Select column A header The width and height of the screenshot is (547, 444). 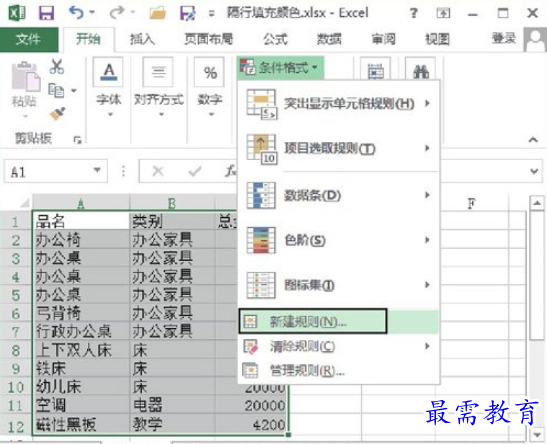[81, 203]
